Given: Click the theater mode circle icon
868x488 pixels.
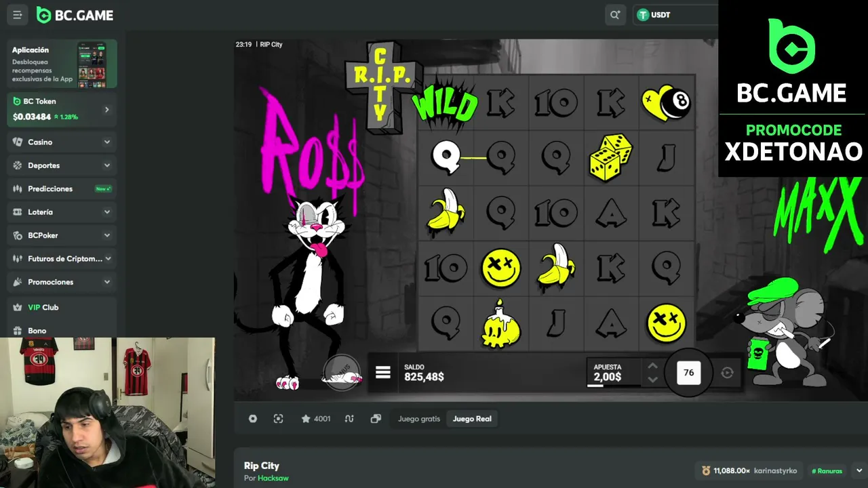Looking at the screenshot, I should 253,419.
